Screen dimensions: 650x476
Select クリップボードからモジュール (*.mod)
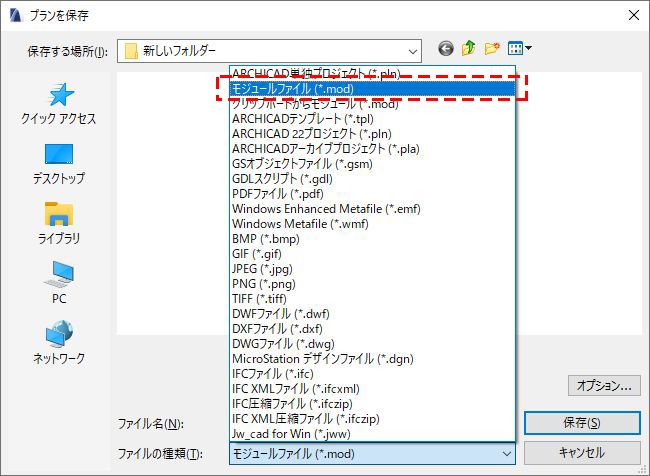coord(372,104)
